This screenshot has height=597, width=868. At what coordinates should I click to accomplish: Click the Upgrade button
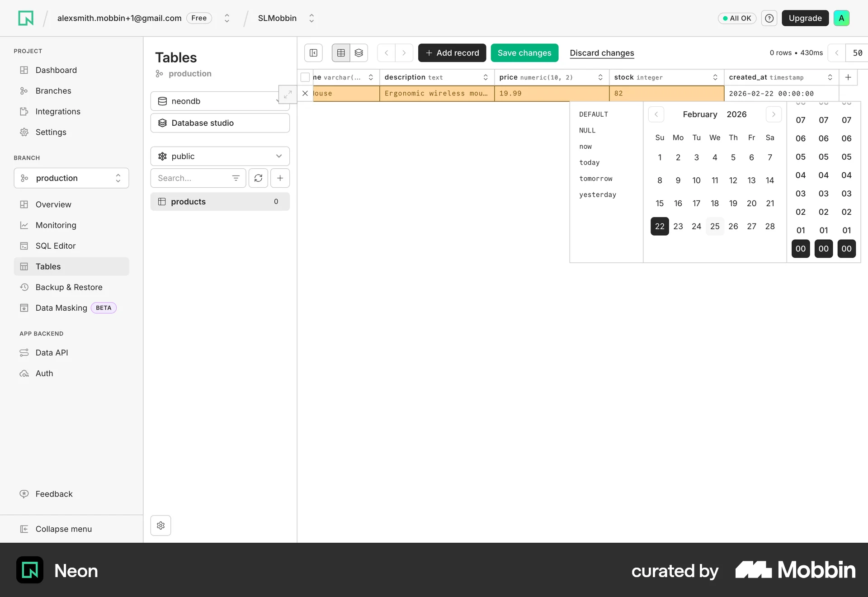click(805, 18)
